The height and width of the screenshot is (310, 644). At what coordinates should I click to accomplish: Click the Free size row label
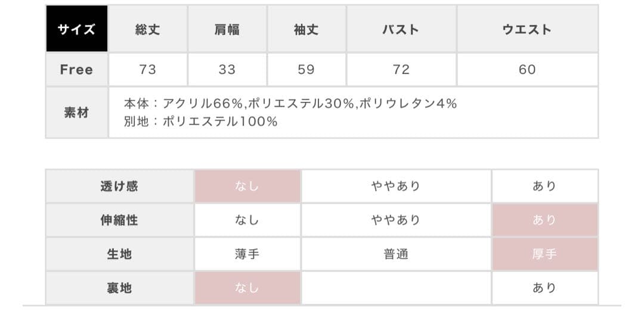click(76, 69)
